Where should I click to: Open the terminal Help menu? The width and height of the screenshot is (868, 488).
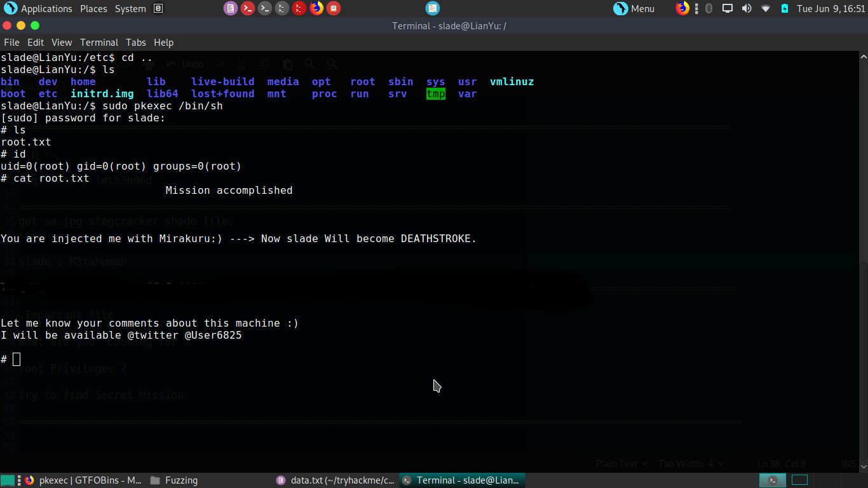[x=163, y=43]
